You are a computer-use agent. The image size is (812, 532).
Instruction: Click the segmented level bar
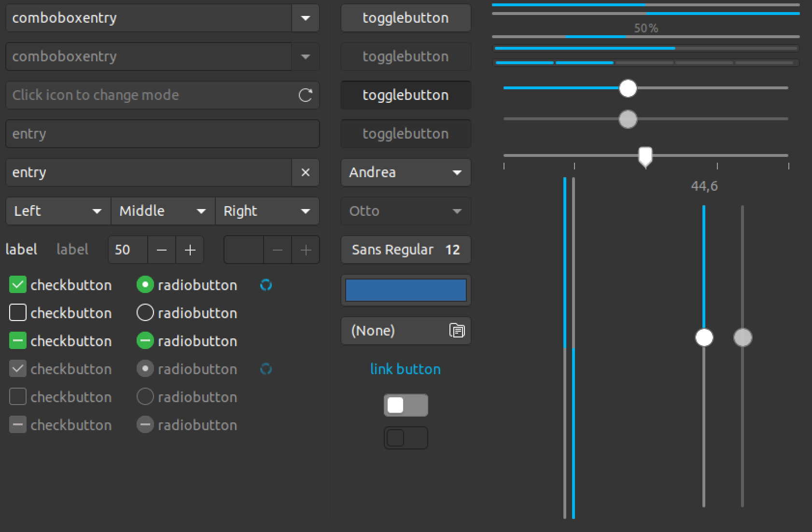[646, 63]
